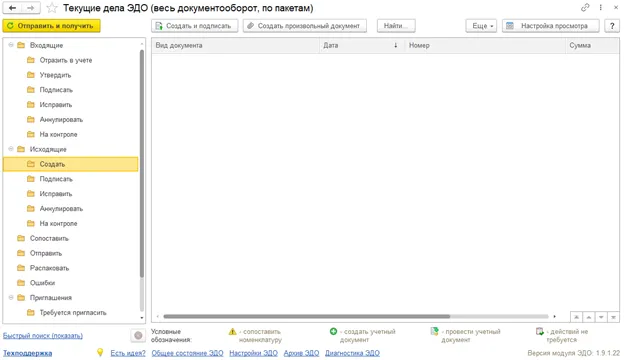The image size is (624, 360).
Task: Open the vertical dots options menu
Action: [x=601, y=8]
